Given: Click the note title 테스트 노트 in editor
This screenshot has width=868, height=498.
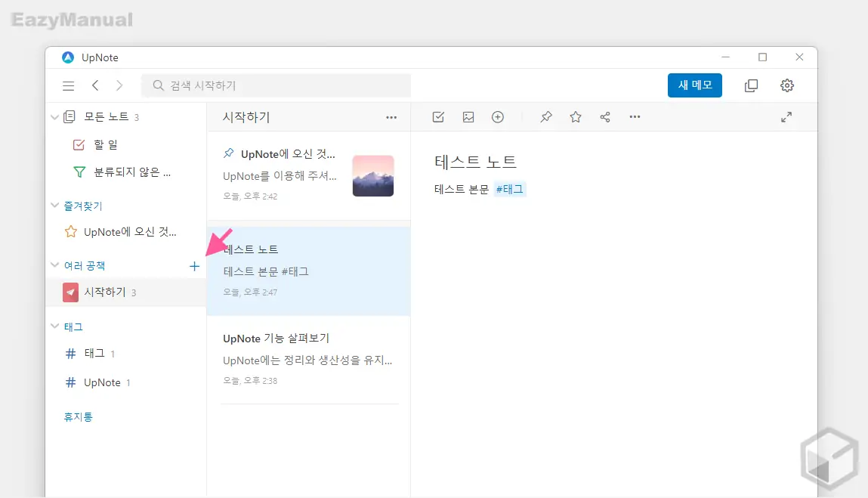Looking at the screenshot, I should [475, 162].
